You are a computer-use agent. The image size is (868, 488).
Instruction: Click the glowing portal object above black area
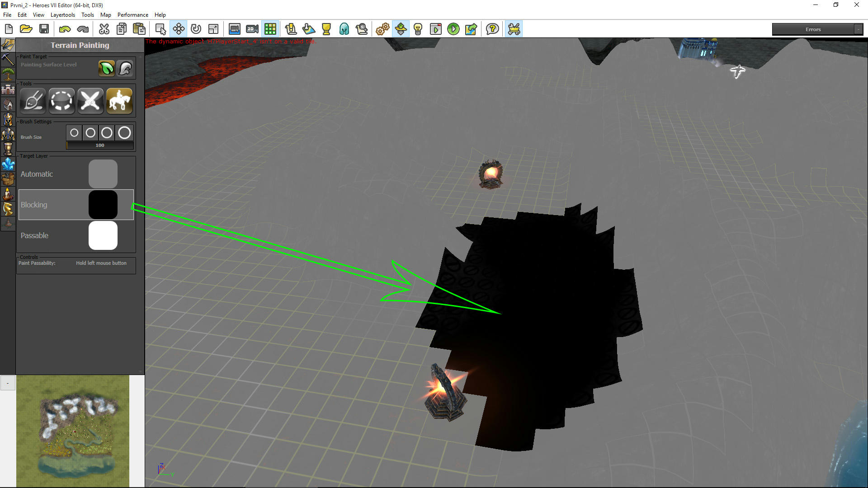pyautogui.click(x=491, y=174)
